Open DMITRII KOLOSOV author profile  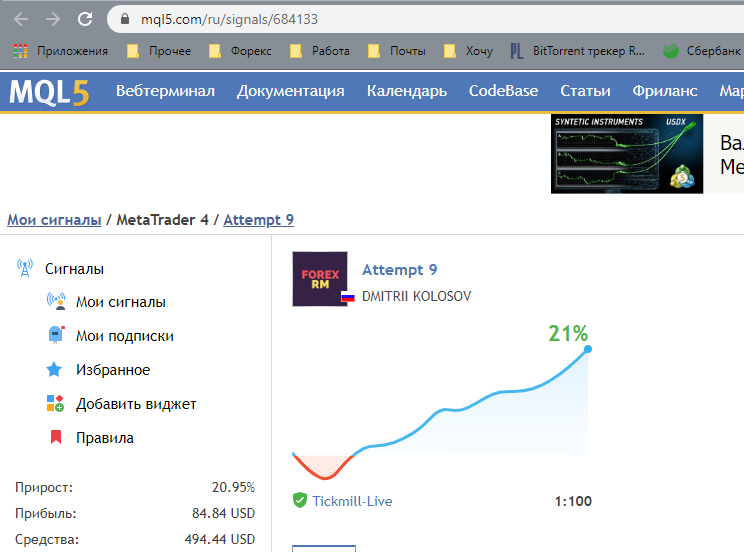click(x=417, y=296)
